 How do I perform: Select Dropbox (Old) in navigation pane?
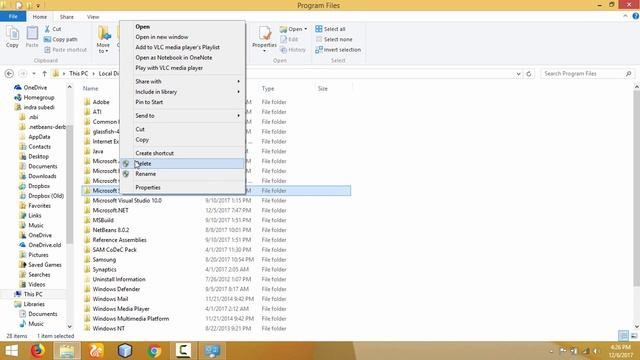(46, 196)
